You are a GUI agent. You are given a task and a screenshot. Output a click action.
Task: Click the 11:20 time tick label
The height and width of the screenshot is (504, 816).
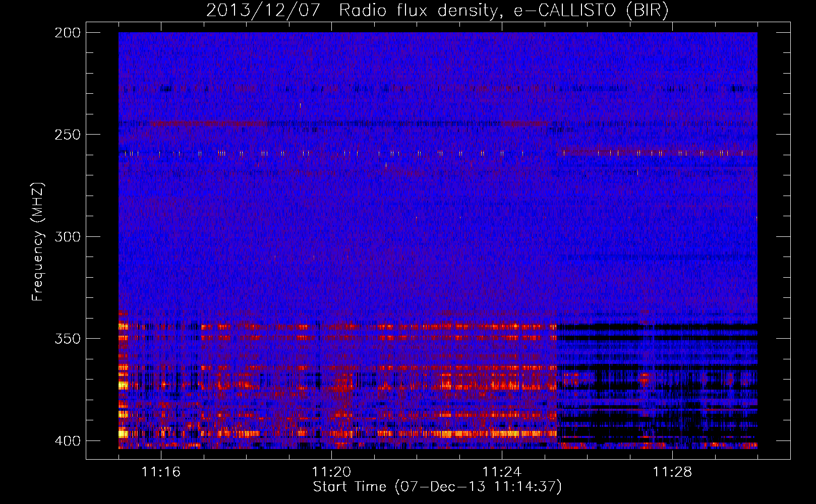[x=331, y=472]
